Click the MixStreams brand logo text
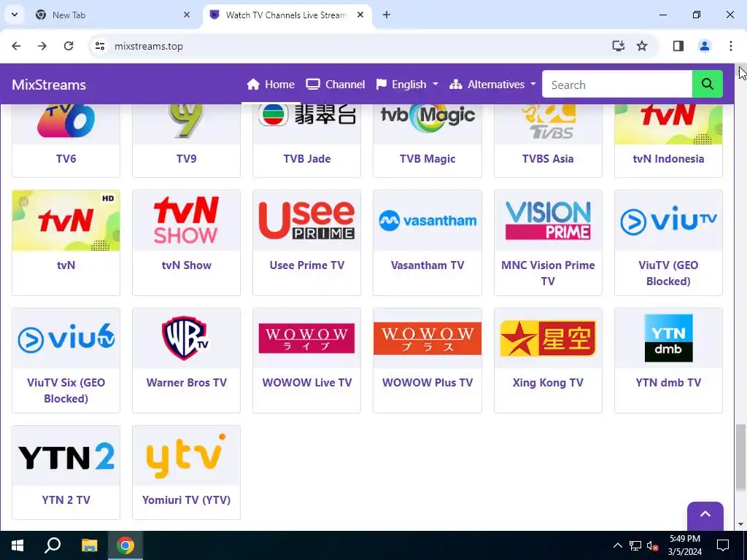 pos(49,85)
